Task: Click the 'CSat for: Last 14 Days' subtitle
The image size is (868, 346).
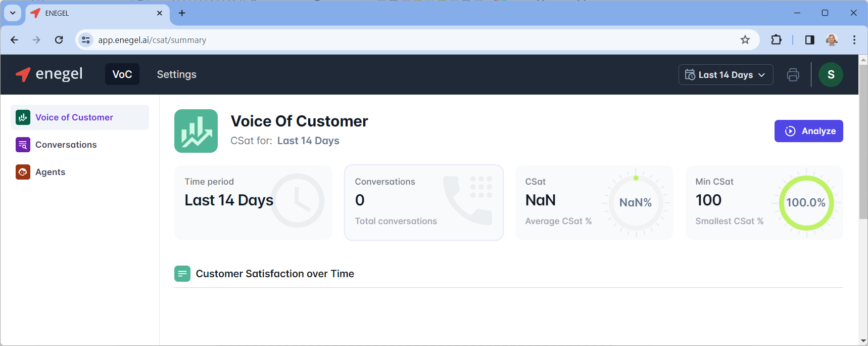Action: [x=285, y=141]
